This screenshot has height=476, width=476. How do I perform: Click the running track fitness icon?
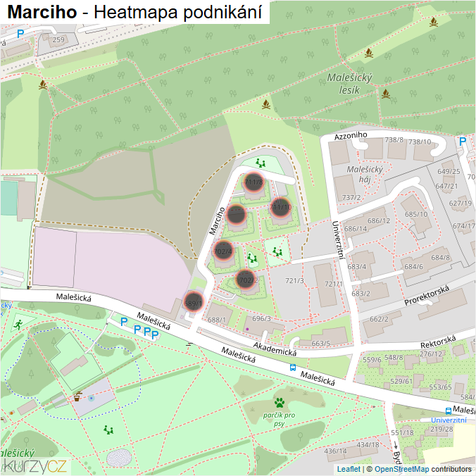pos(18,324)
